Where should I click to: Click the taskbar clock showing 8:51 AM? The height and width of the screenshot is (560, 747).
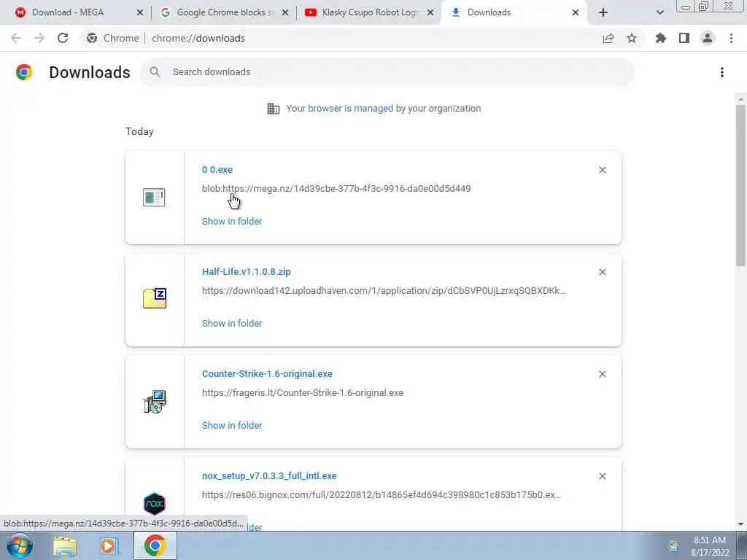710,546
